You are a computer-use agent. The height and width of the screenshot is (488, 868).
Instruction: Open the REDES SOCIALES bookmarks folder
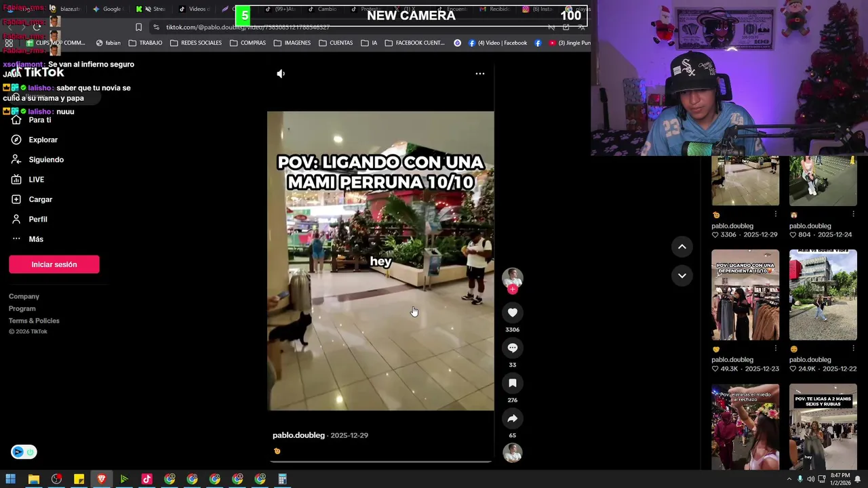coord(196,43)
